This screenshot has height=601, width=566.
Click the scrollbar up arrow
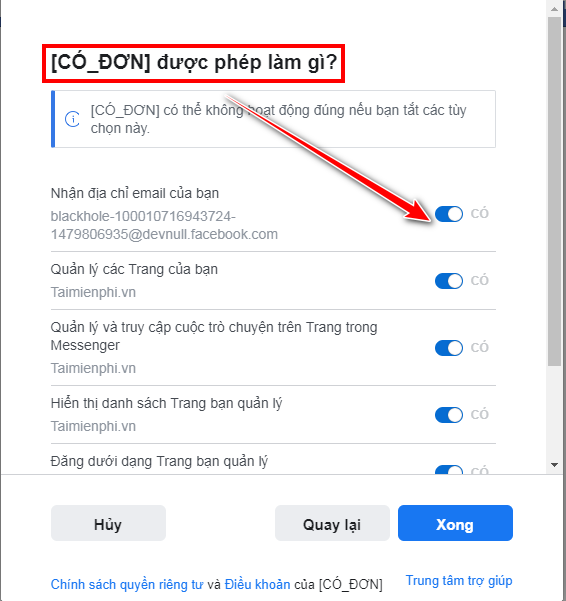554,9
